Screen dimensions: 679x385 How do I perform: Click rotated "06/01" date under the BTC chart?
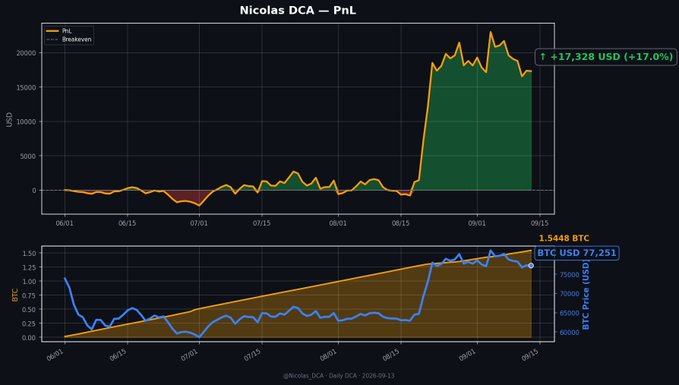pos(55,355)
